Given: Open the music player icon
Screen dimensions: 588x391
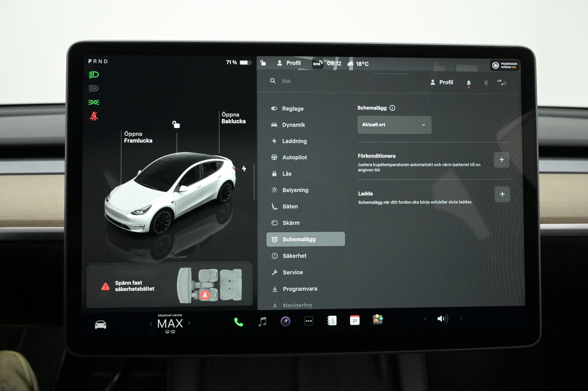Looking at the screenshot, I should [x=262, y=321].
